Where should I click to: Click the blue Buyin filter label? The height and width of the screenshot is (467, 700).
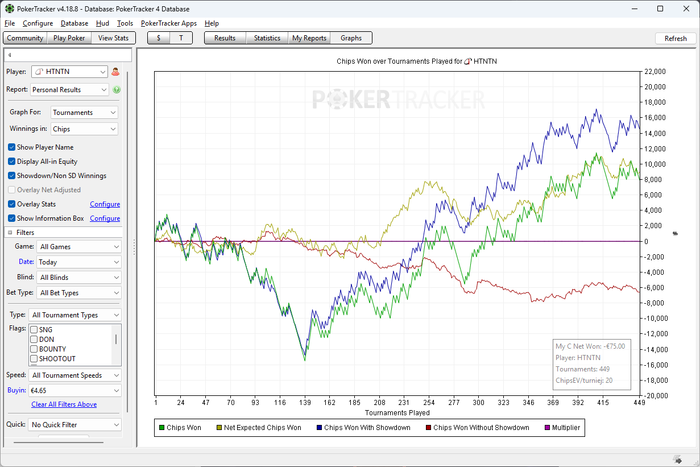17,390
